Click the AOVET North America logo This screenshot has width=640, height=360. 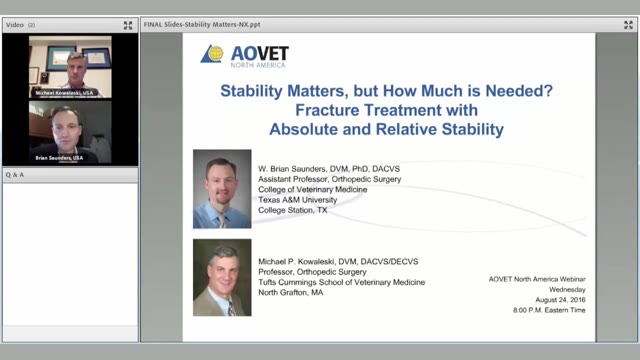[244, 56]
